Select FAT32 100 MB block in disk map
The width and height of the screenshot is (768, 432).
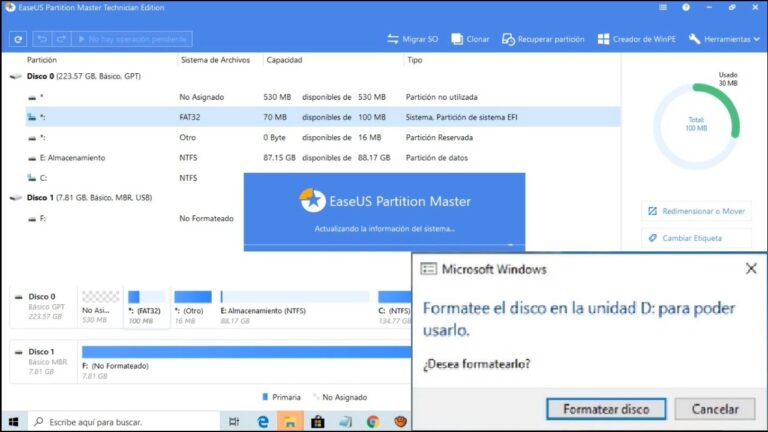tap(146, 308)
